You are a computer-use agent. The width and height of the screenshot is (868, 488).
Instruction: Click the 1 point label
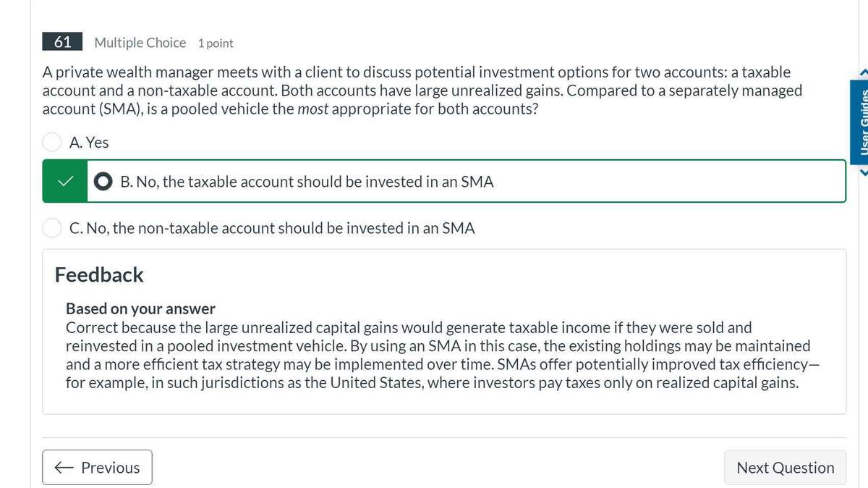click(x=216, y=43)
